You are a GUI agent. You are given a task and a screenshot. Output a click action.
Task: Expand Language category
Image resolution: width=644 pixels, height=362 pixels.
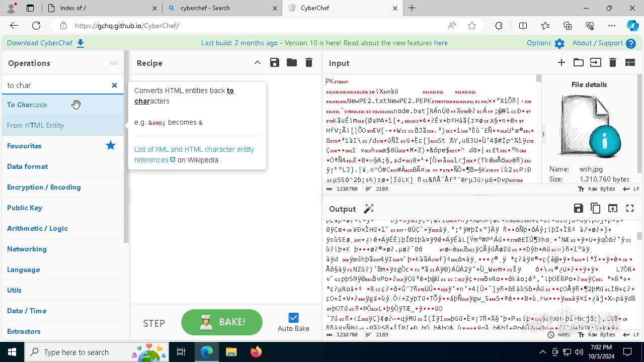(x=63, y=269)
